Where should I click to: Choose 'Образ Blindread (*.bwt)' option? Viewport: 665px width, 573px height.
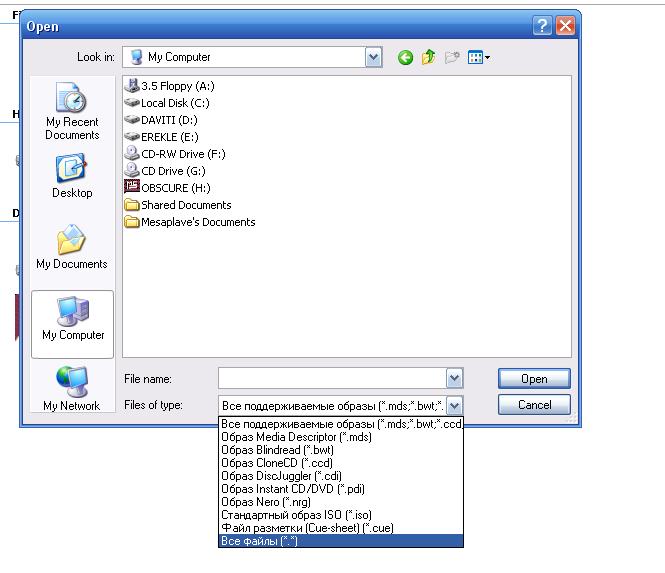tap(341, 450)
